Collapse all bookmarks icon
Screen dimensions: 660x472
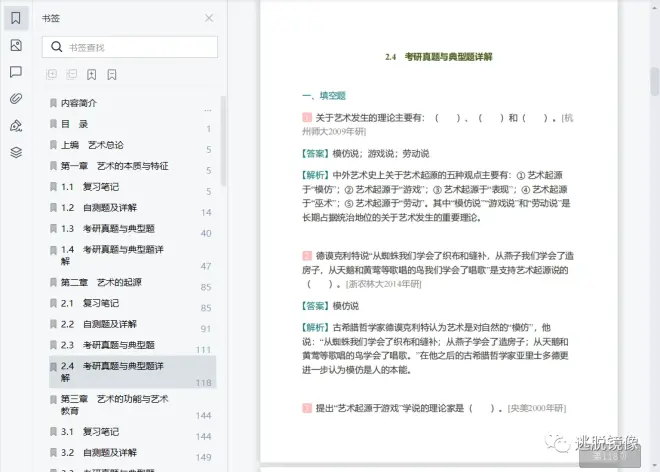click(x=72, y=74)
